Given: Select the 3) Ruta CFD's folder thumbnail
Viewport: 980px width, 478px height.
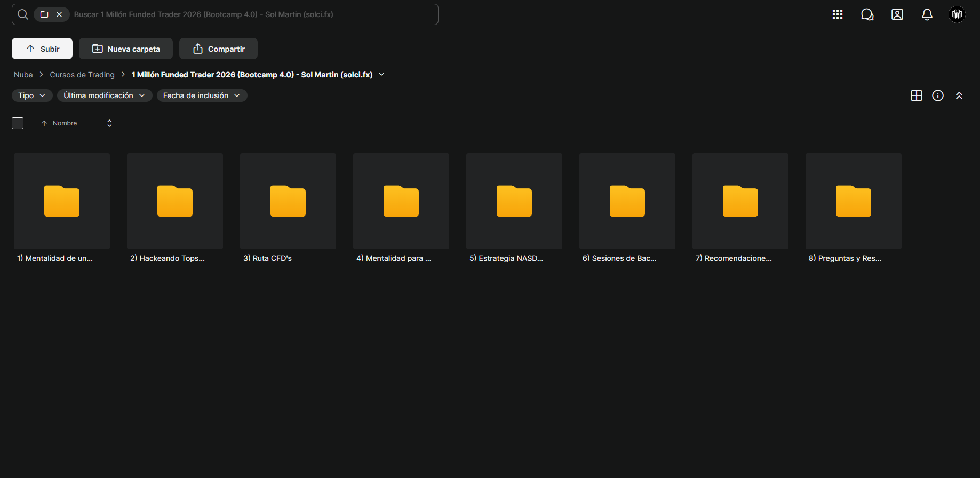Looking at the screenshot, I should click(x=288, y=201).
